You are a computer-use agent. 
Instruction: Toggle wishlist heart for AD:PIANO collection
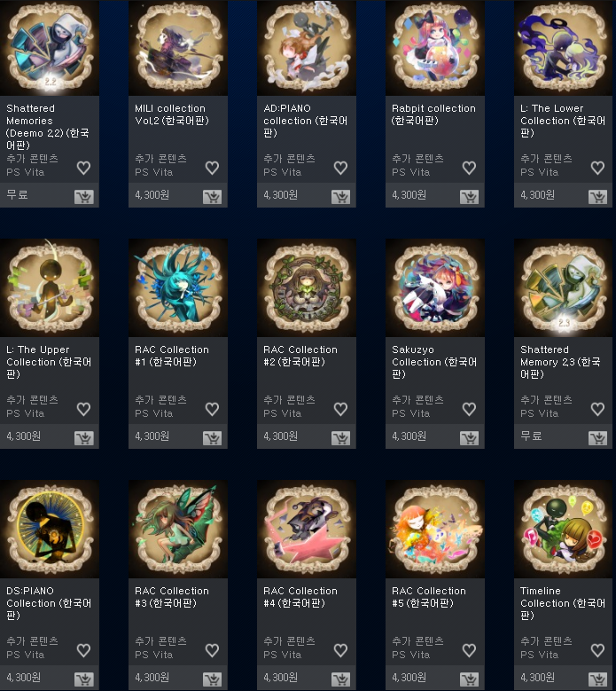coord(341,168)
